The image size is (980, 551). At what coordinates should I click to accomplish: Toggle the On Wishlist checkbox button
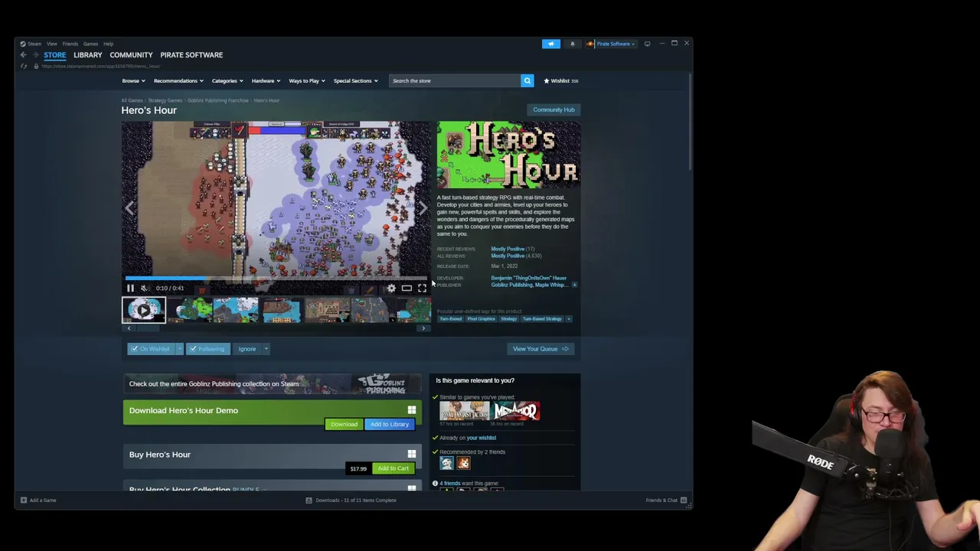pyautogui.click(x=151, y=349)
